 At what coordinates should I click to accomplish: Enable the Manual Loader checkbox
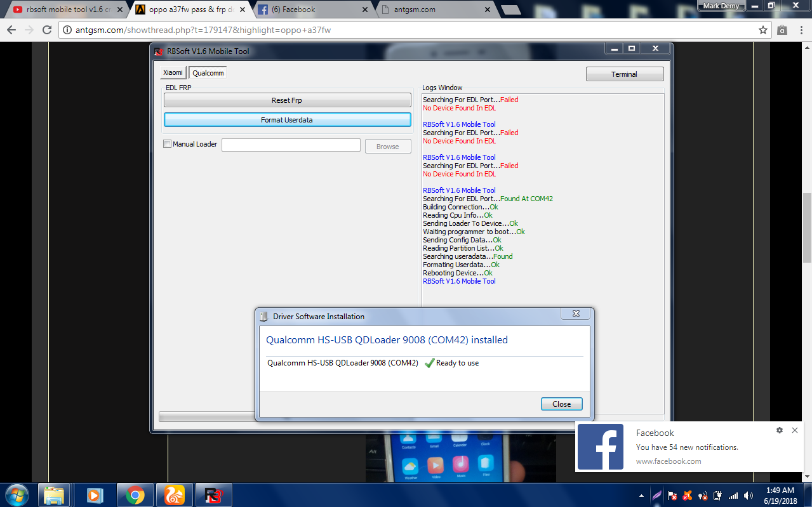[x=168, y=144]
